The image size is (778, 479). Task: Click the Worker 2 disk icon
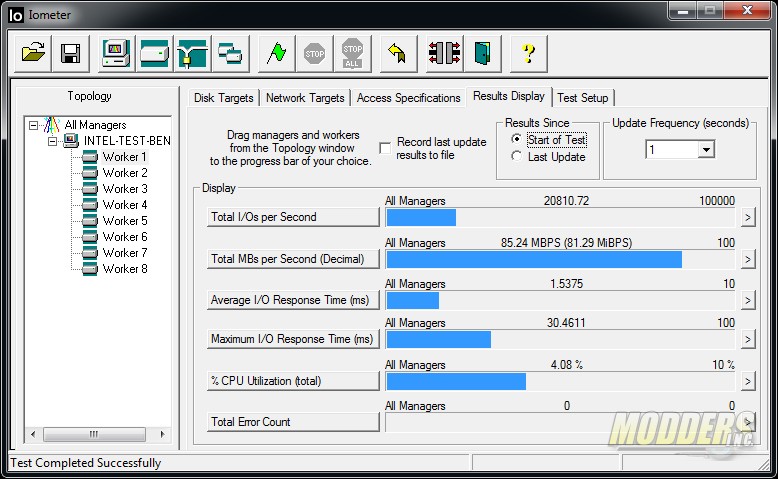coord(90,173)
